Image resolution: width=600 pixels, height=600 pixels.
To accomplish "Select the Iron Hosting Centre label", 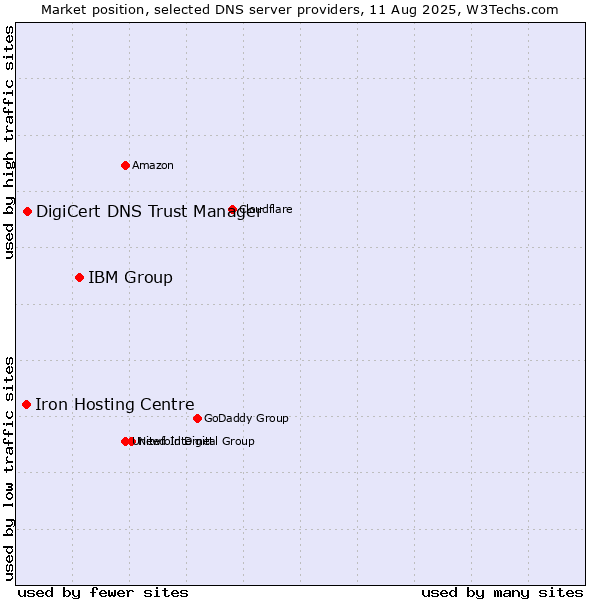I will 115,404.
